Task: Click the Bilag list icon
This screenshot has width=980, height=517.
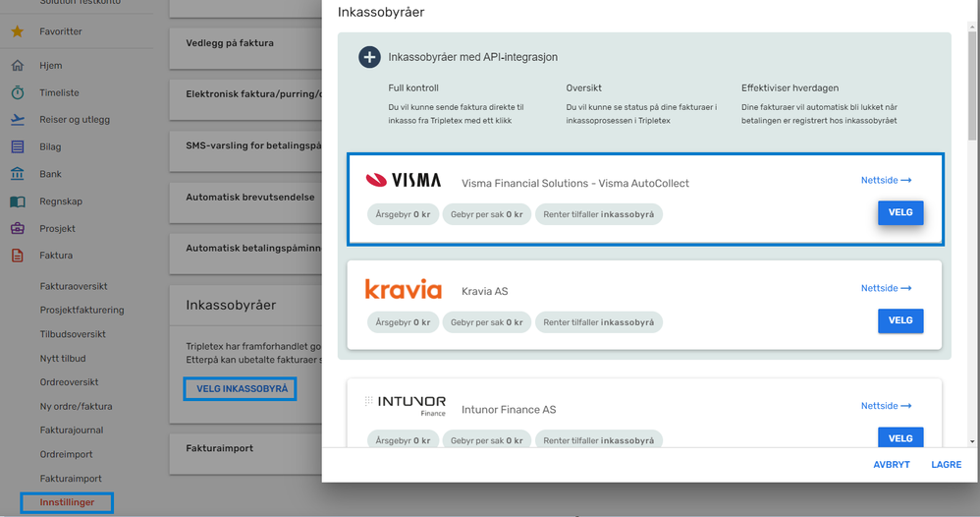Action: [x=18, y=146]
